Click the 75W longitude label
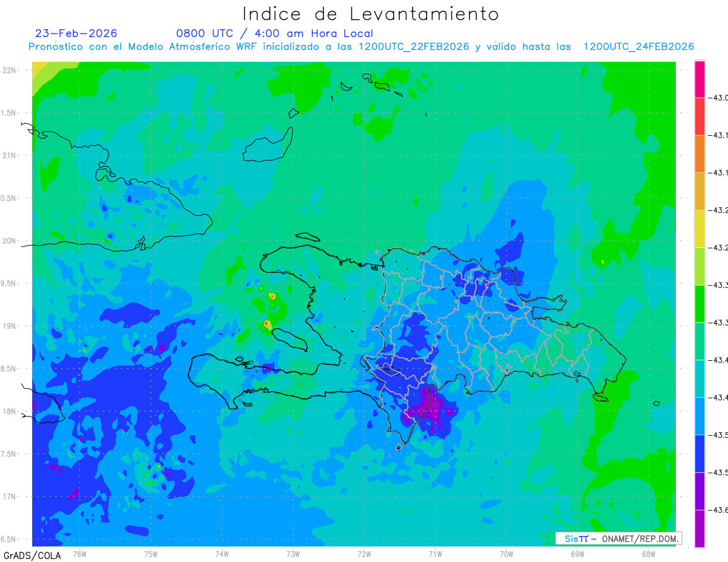The image size is (728, 562). (x=151, y=554)
